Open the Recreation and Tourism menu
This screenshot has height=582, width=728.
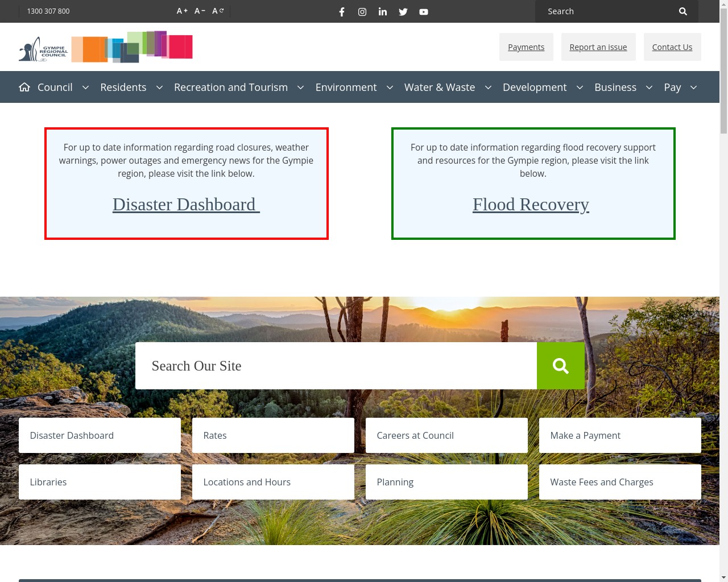[x=231, y=88]
